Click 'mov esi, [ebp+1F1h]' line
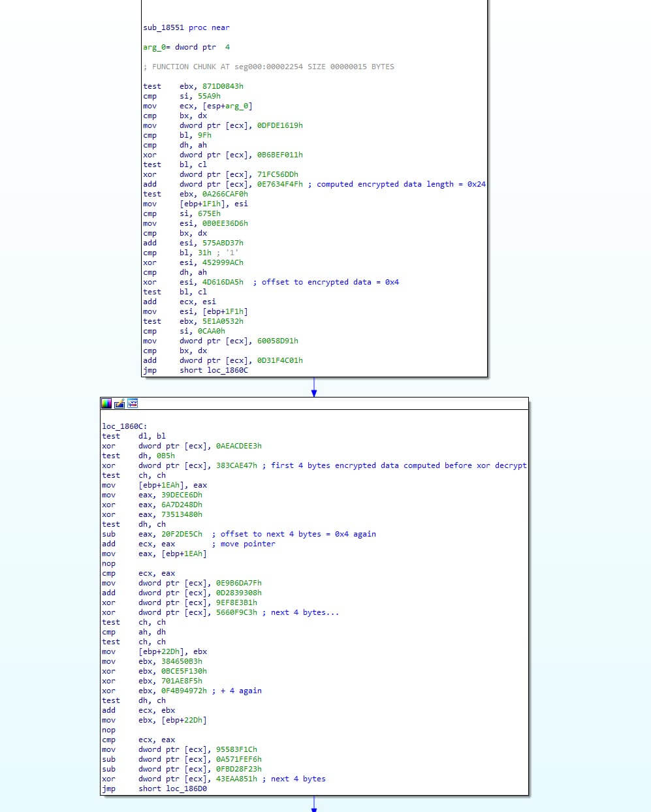Viewport: 651px width, 812px height. point(195,311)
